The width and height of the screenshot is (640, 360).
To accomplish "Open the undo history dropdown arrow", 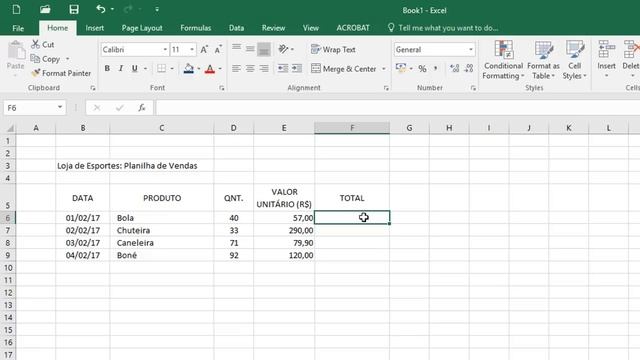I will [x=112, y=9].
